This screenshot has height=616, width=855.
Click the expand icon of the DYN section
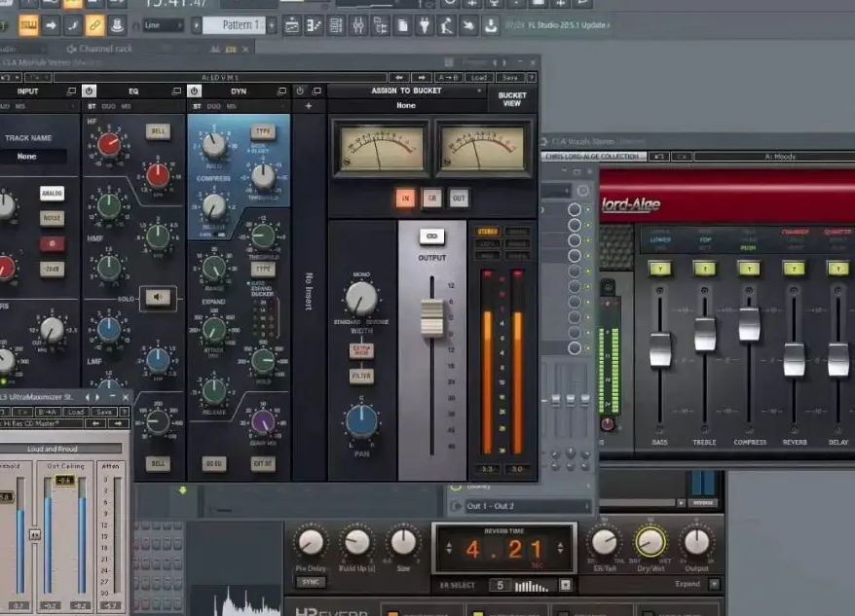(281, 91)
